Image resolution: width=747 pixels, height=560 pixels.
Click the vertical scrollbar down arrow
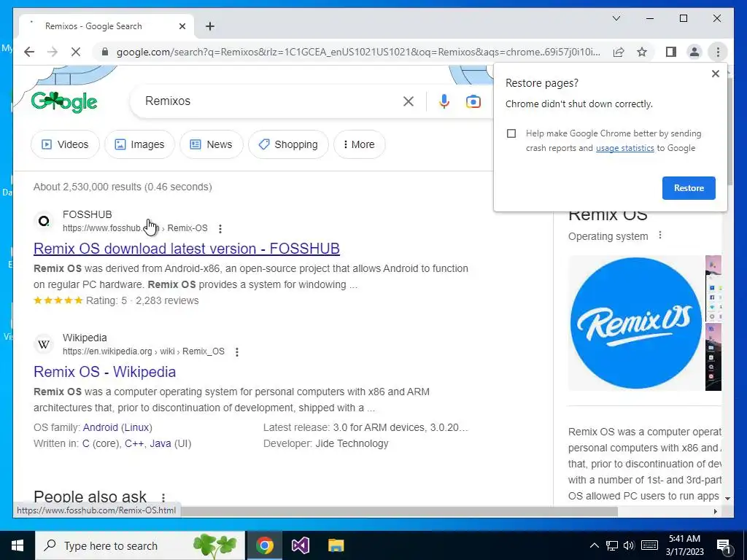(x=727, y=498)
